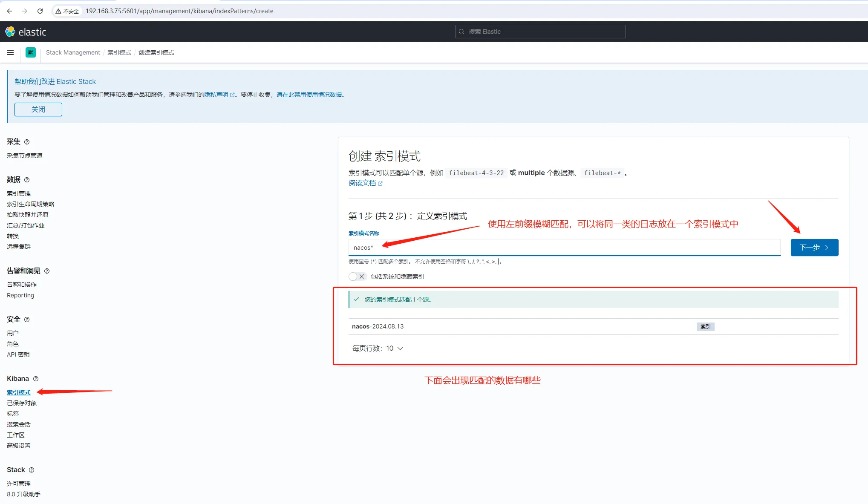The height and width of the screenshot is (504, 868).
Task: Open 拍取快照并还原 in sidebar
Action: pyautogui.click(x=28, y=215)
